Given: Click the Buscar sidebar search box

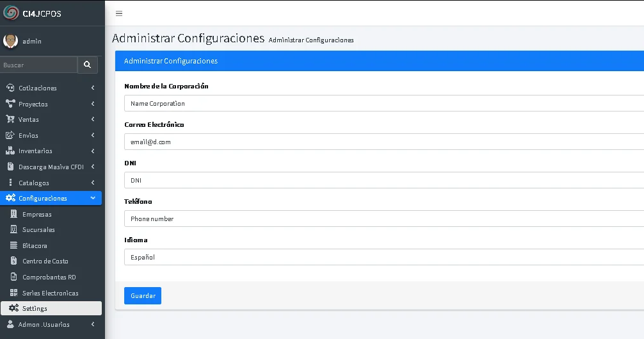Looking at the screenshot, I should [38, 65].
